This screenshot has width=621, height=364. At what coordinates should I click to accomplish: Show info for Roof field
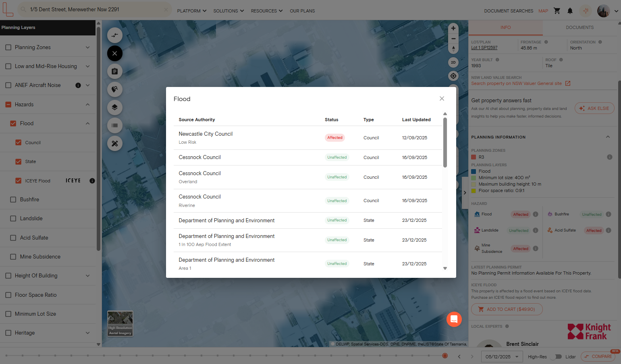(561, 60)
